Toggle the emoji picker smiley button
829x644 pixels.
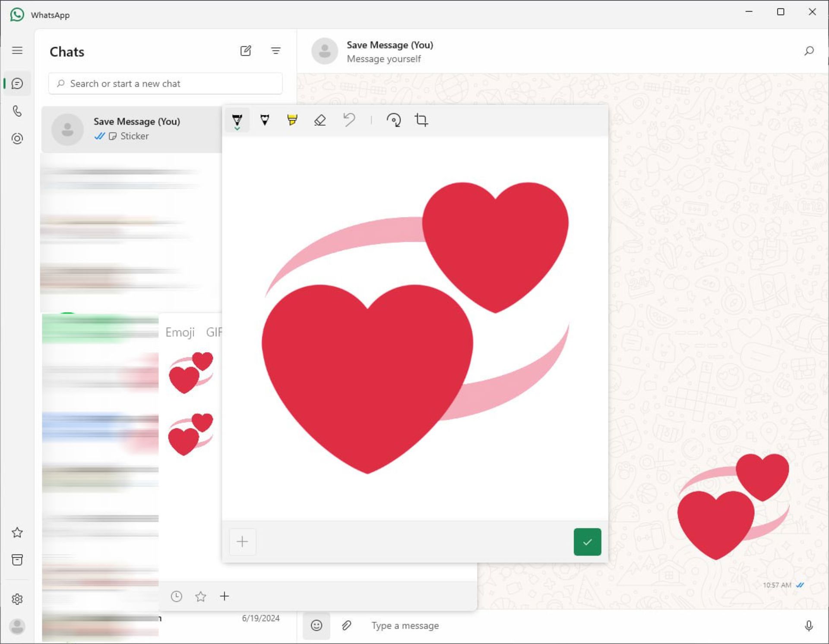pos(316,625)
